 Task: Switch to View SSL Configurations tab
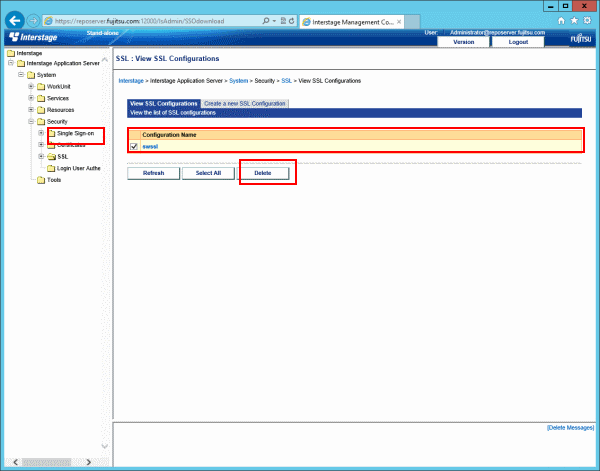click(x=164, y=104)
